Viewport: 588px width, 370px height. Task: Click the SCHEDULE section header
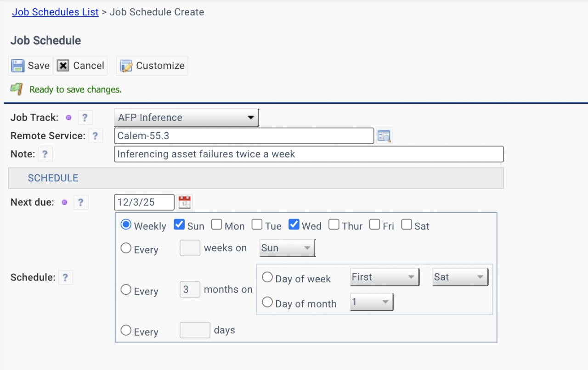point(53,178)
